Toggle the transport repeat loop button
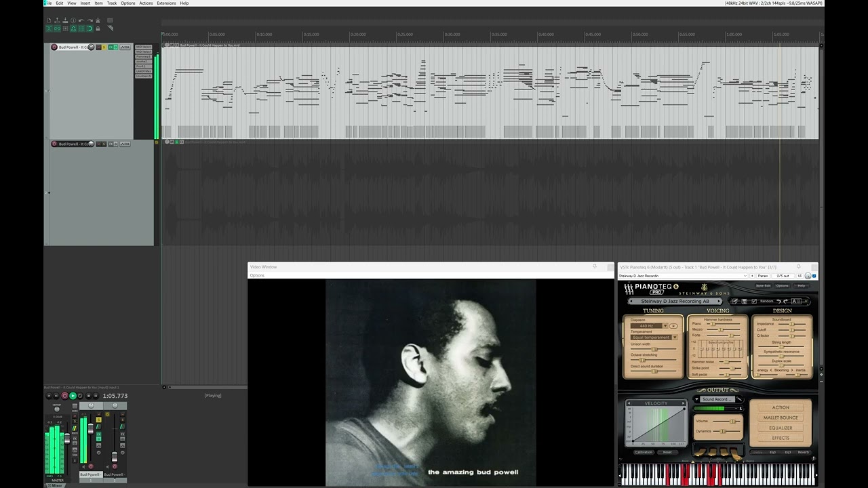Screen dimensions: 868x488 [x=80, y=396]
